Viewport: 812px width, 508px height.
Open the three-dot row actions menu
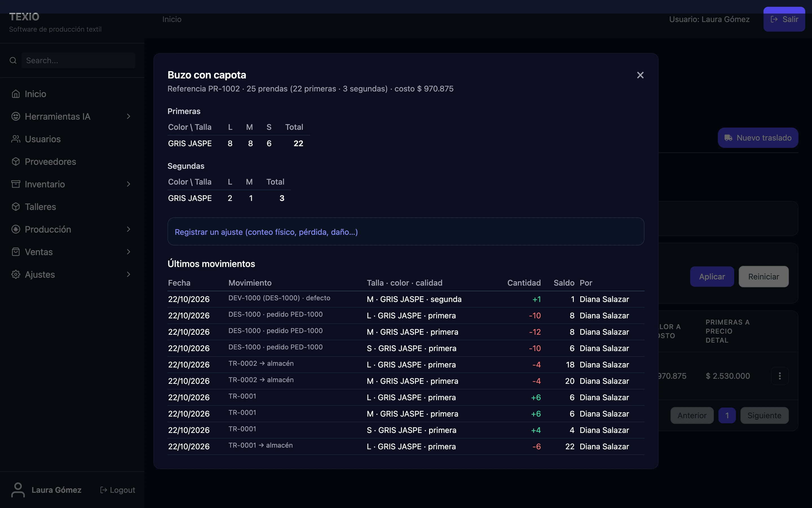[780, 376]
